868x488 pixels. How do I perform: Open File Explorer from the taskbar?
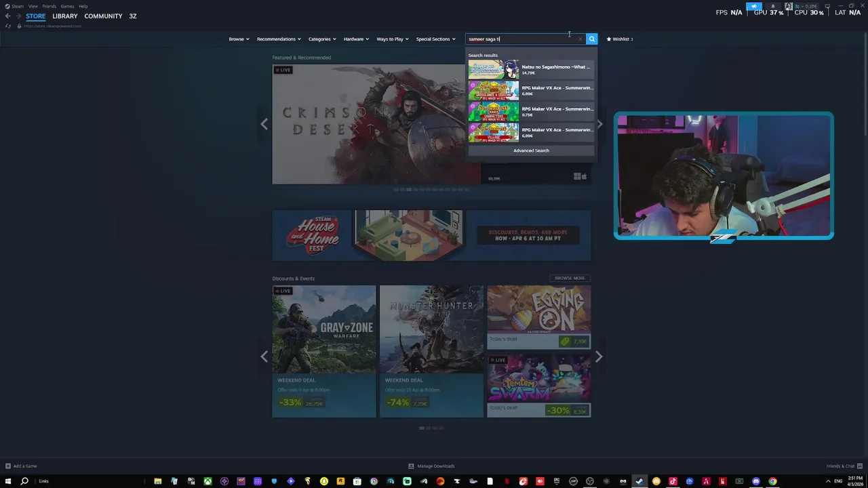pyautogui.click(x=158, y=481)
